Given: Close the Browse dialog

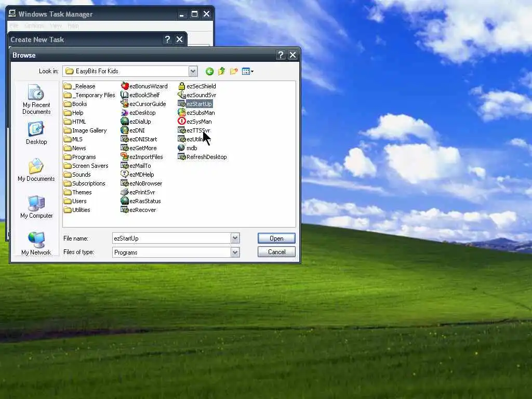Looking at the screenshot, I should [293, 55].
